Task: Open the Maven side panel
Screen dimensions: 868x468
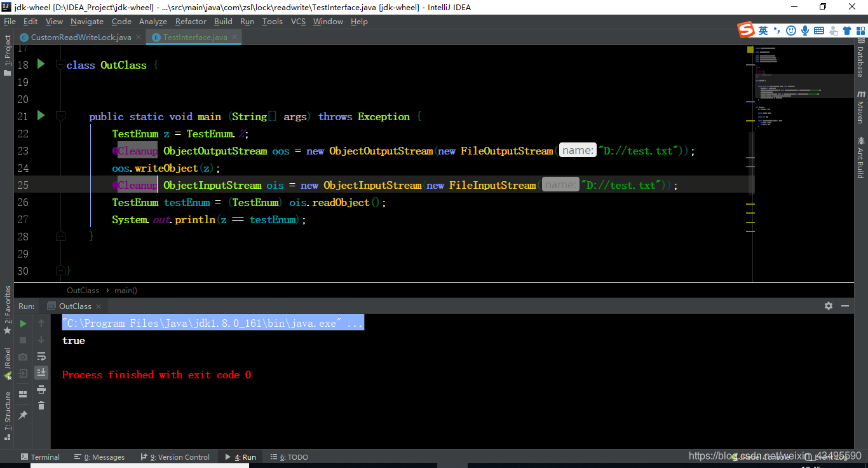Action: tap(860, 107)
